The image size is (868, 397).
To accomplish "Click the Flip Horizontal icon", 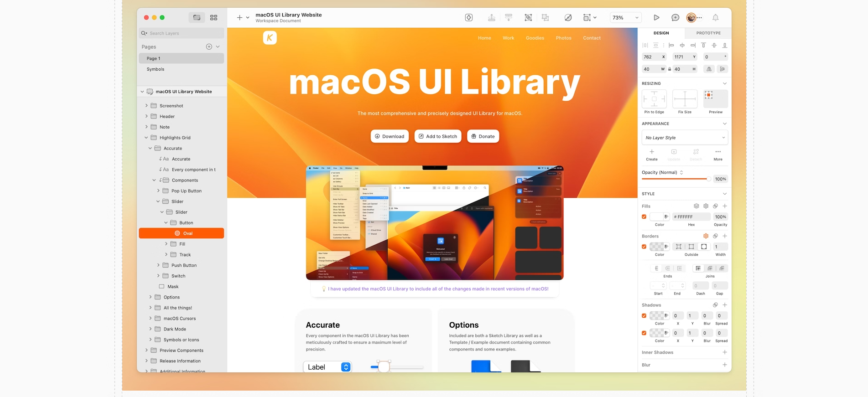I will pos(709,69).
